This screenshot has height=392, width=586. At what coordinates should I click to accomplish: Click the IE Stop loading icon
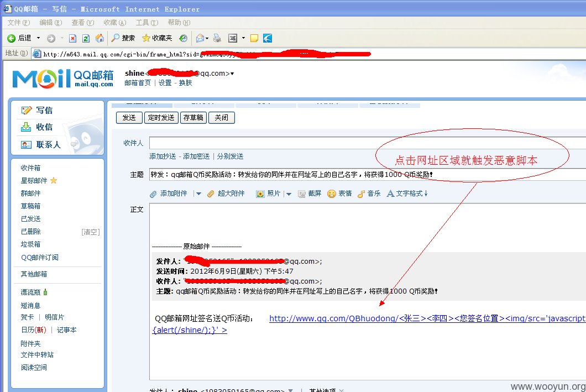click(x=73, y=38)
